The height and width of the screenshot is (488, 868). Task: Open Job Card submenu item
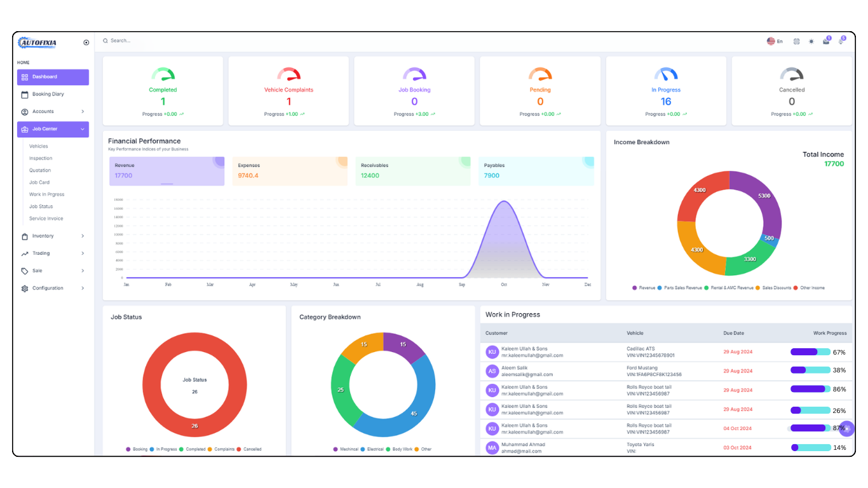39,182
